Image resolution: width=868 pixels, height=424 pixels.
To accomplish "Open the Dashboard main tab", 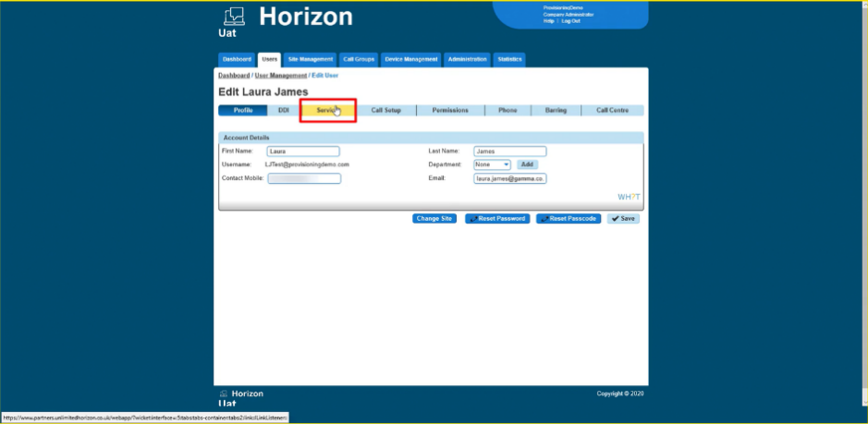I will click(237, 59).
